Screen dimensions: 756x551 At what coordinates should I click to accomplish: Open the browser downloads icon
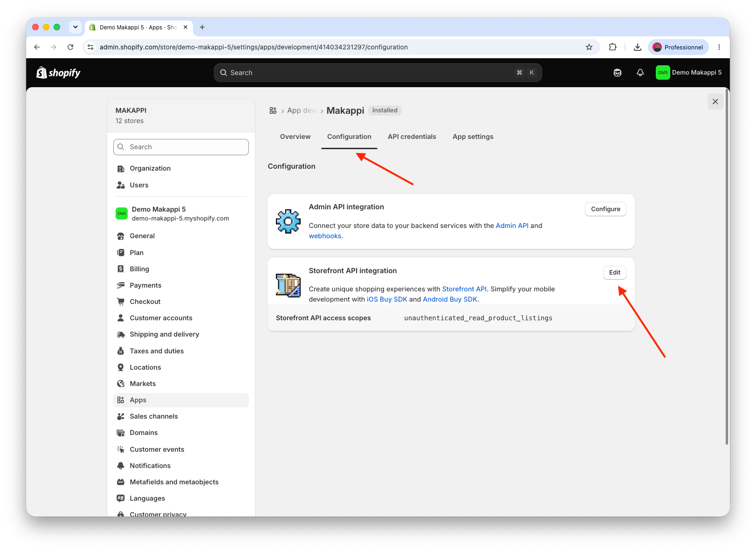(638, 47)
